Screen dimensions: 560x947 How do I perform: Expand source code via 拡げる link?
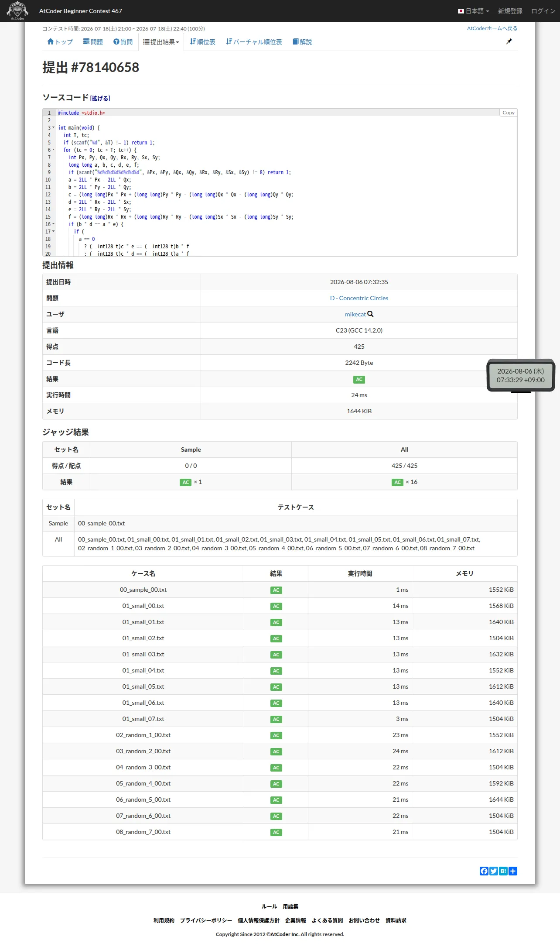point(100,98)
